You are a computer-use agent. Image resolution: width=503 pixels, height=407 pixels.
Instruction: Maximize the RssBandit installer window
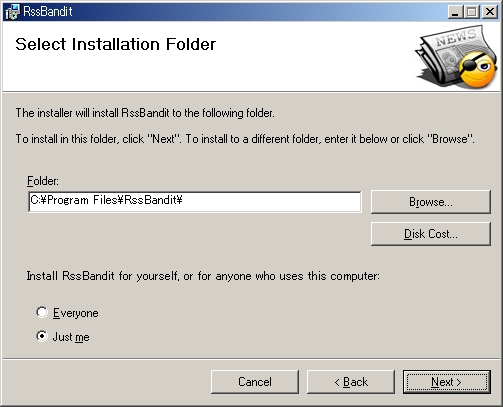point(472,12)
